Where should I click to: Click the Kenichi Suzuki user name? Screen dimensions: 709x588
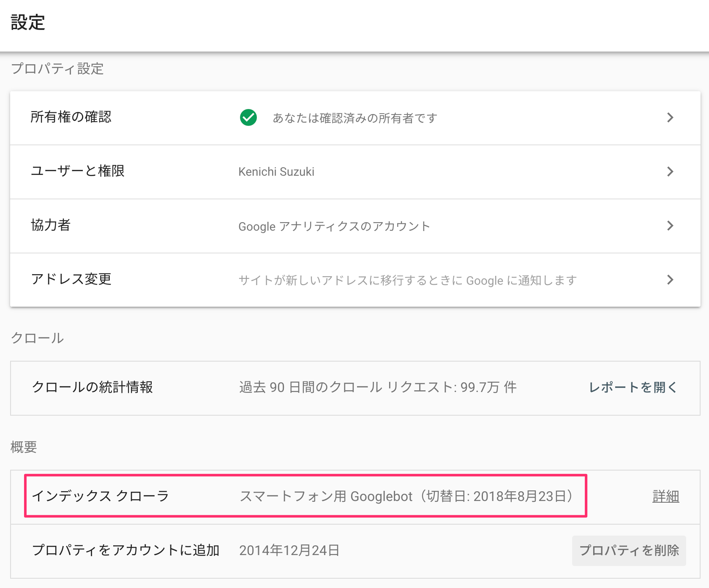tap(276, 171)
